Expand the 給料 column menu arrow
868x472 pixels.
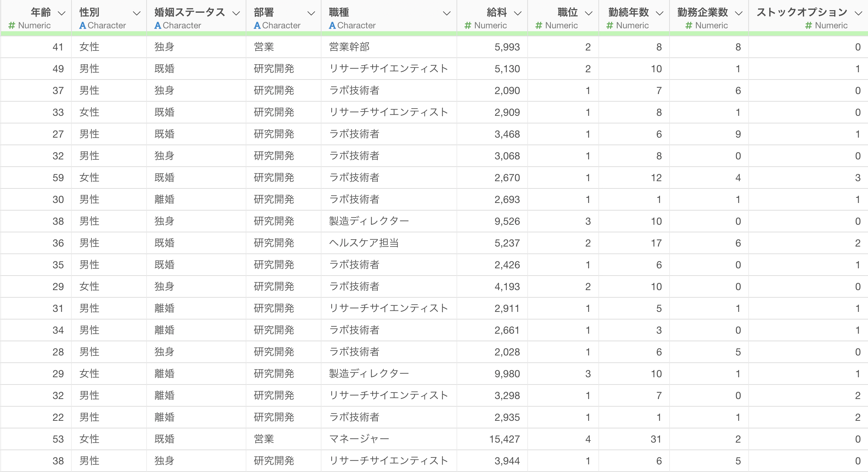(518, 13)
